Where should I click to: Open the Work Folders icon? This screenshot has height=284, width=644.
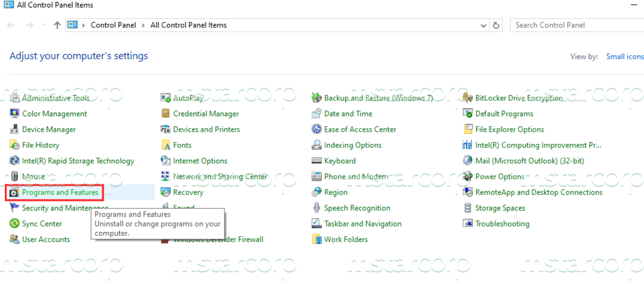(x=317, y=240)
